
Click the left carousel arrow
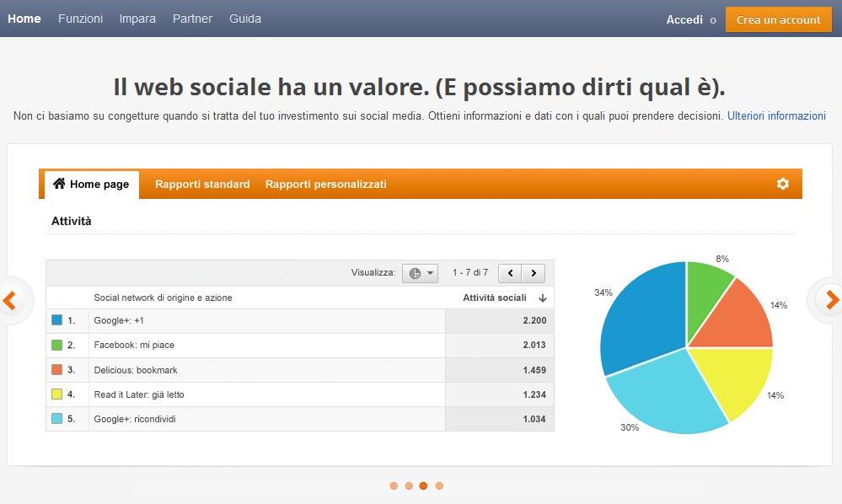click(10, 300)
